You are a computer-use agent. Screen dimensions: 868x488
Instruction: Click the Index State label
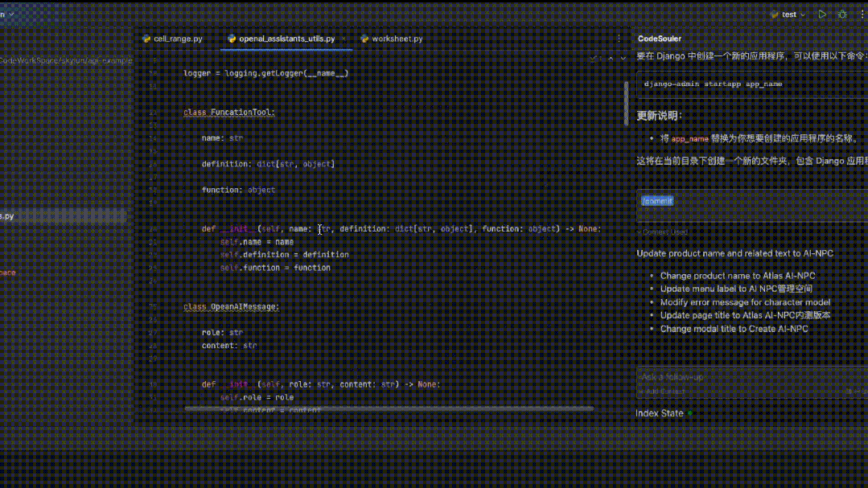click(x=660, y=413)
